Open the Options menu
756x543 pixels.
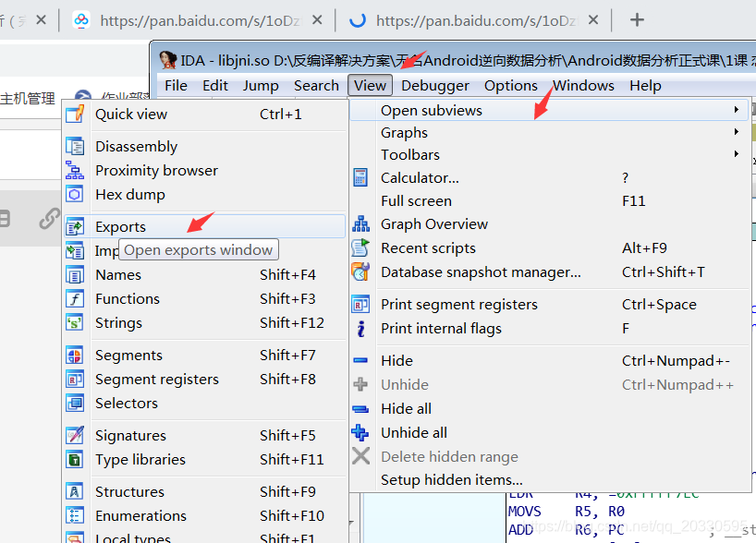tap(510, 86)
